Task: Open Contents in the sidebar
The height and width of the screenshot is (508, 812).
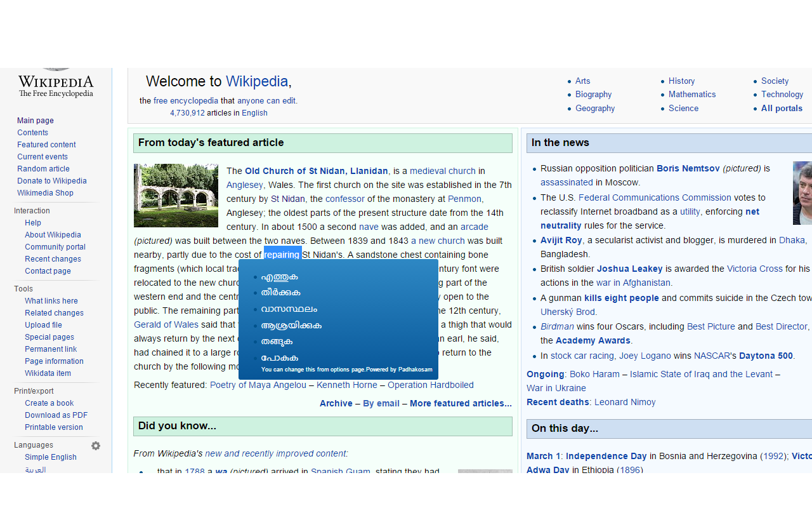Action: (x=32, y=133)
